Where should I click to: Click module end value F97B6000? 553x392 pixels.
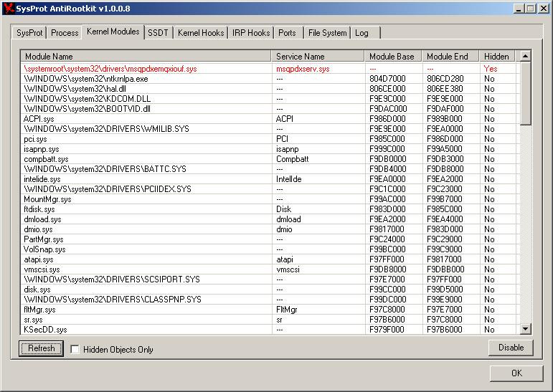click(x=445, y=330)
